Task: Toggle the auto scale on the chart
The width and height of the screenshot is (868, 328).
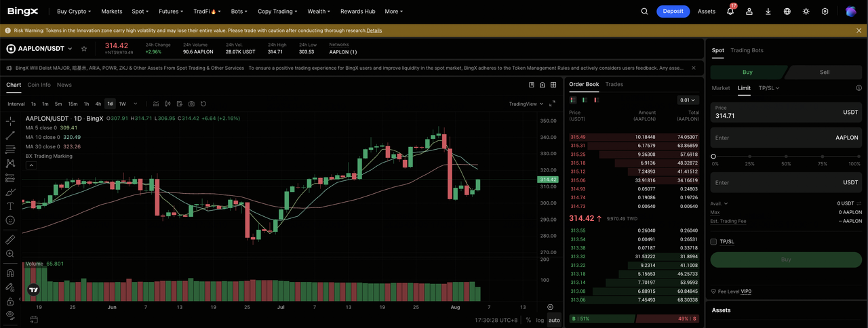Action: point(554,320)
